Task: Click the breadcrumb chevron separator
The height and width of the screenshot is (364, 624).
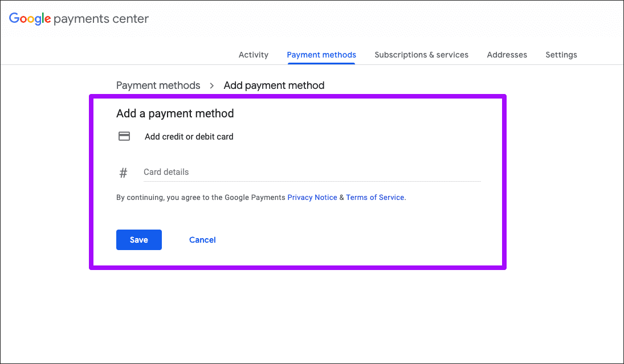Action: point(212,85)
